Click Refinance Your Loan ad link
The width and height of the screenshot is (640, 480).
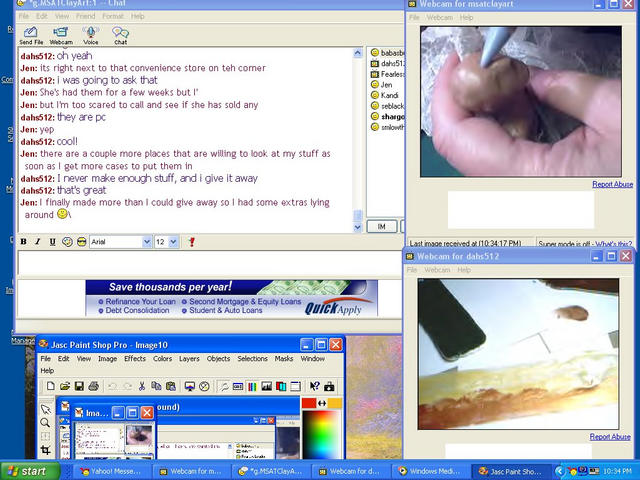click(140, 302)
